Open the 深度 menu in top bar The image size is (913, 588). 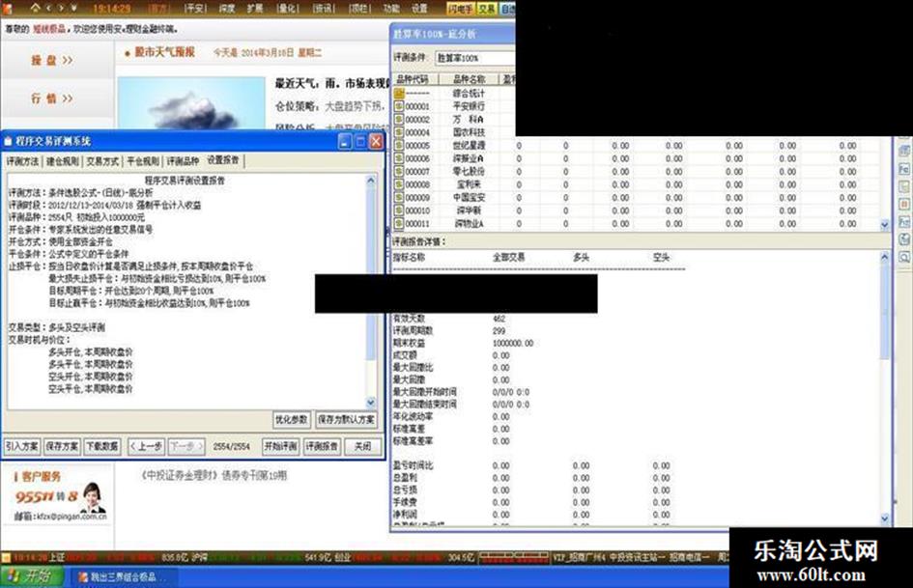coord(226,8)
